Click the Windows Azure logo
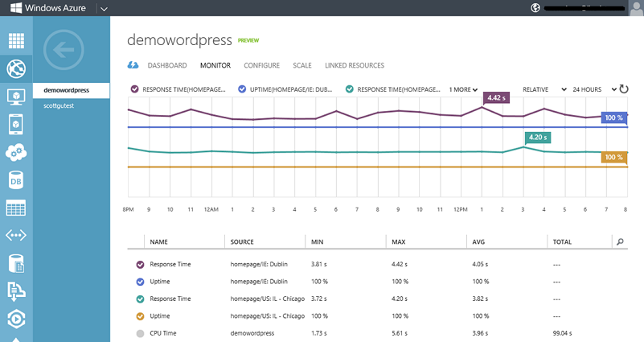This screenshot has height=342, width=644. [47, 8]
